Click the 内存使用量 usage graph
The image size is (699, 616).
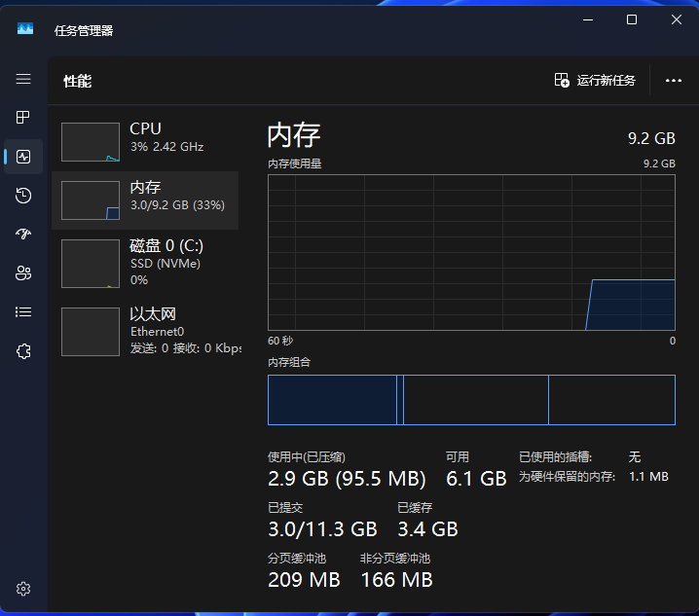[471, 252]
